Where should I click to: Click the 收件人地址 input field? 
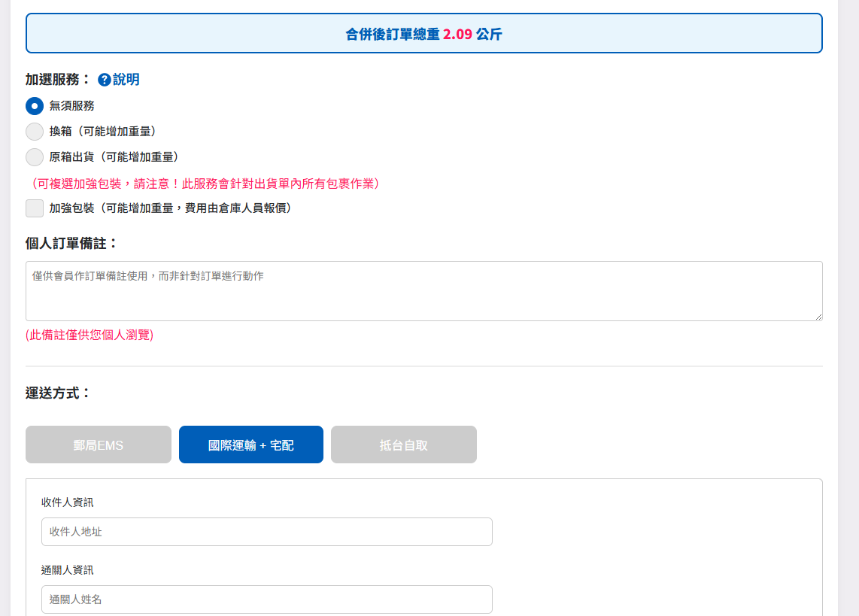[x=267, y=532]
